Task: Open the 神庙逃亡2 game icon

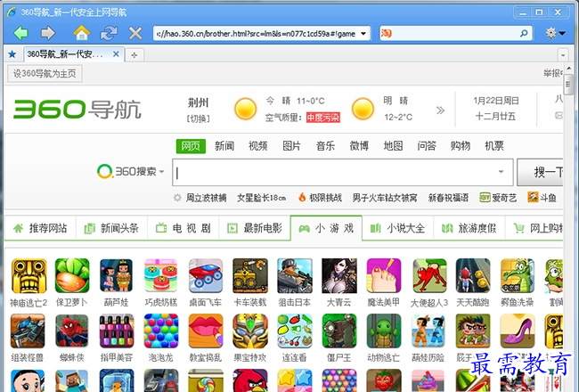Action: (x=29, y=276)
